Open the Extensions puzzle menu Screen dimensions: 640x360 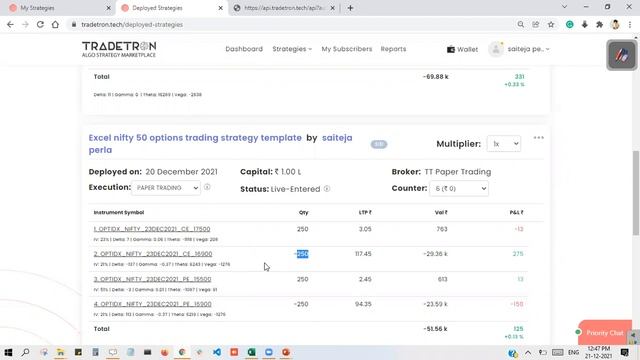pyautogui.click(x=600, y=24)
